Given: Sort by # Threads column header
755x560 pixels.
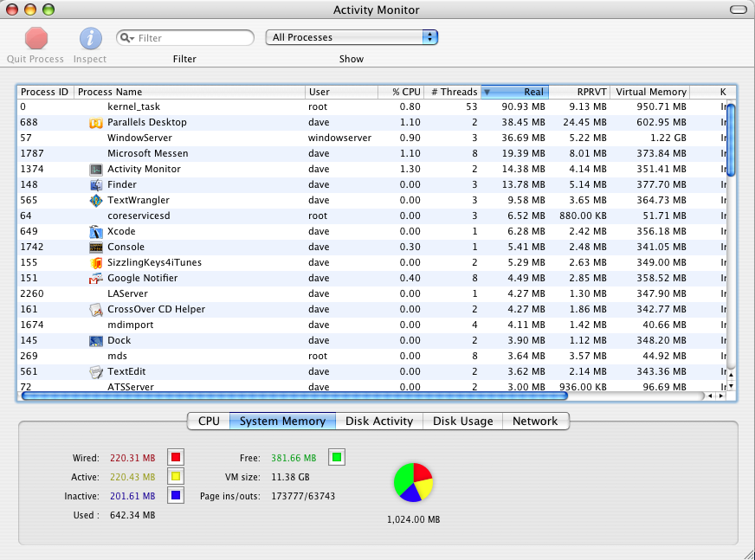Looking at the screenshot, I should (452, 92).
